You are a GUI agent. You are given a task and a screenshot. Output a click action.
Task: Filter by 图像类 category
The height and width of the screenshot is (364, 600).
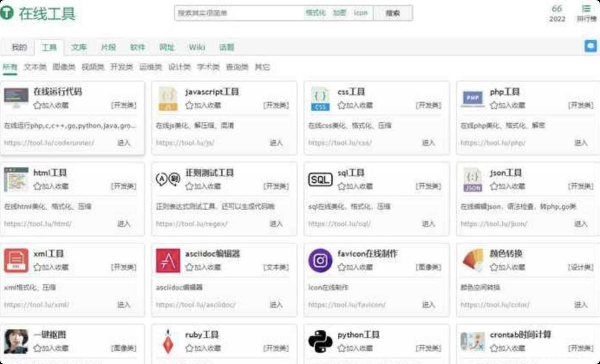click(64, 67)
